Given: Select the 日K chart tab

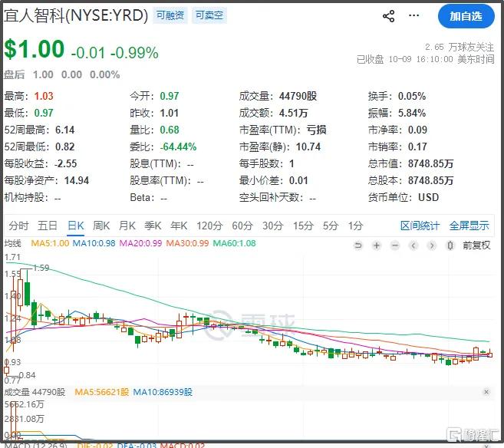Looking at the screenshot, I should (x=76, y=226).
